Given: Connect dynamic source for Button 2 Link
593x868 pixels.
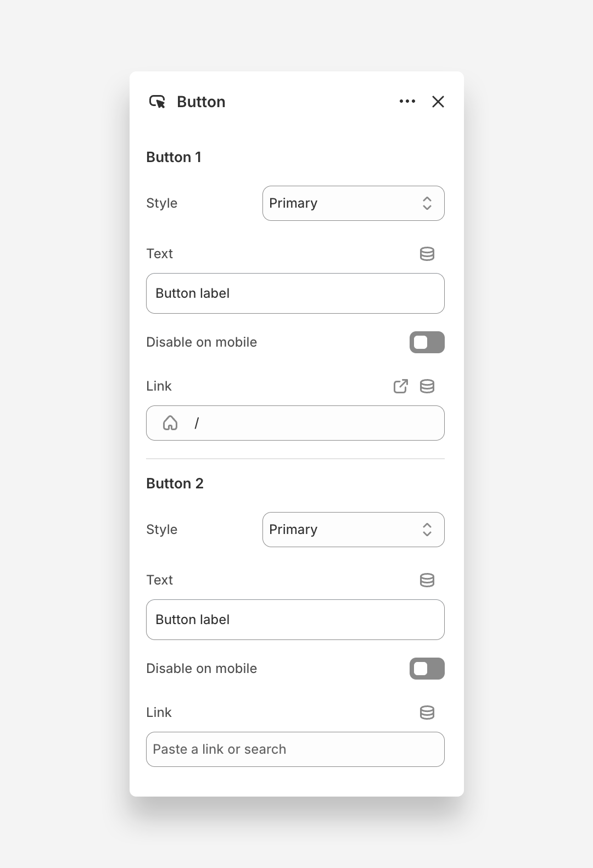Looking at the screenshot, I should (x=427, y=713).
